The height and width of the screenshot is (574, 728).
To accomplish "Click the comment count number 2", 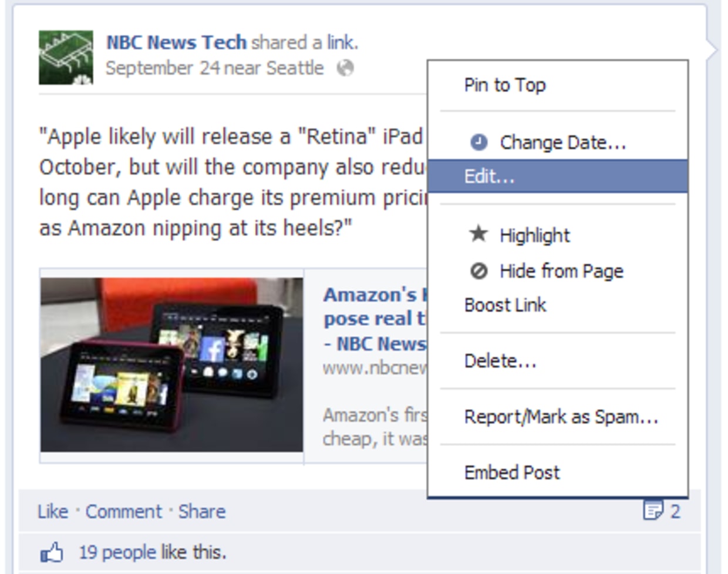I will [x=675, y=511].
